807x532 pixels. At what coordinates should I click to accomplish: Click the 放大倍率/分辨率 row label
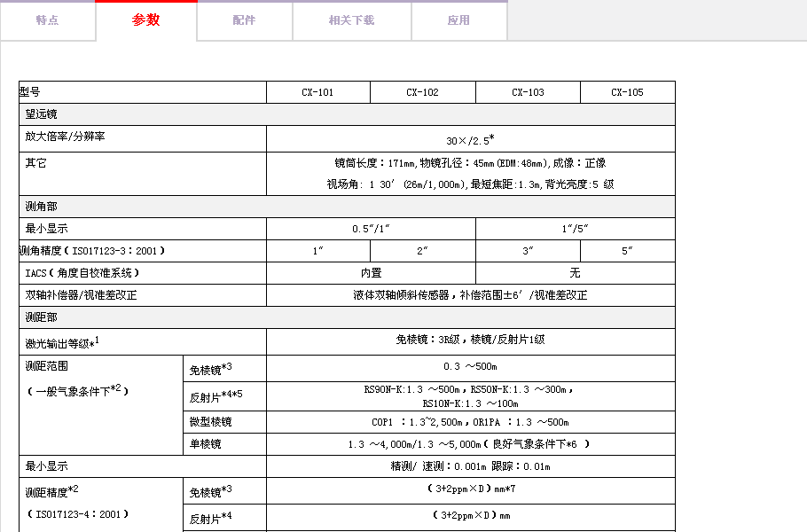(x=71, y=137)
